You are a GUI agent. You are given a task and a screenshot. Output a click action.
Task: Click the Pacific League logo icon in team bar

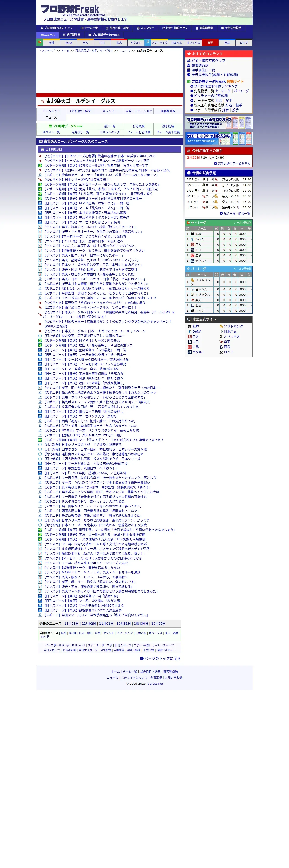click(x=148, y=42)
